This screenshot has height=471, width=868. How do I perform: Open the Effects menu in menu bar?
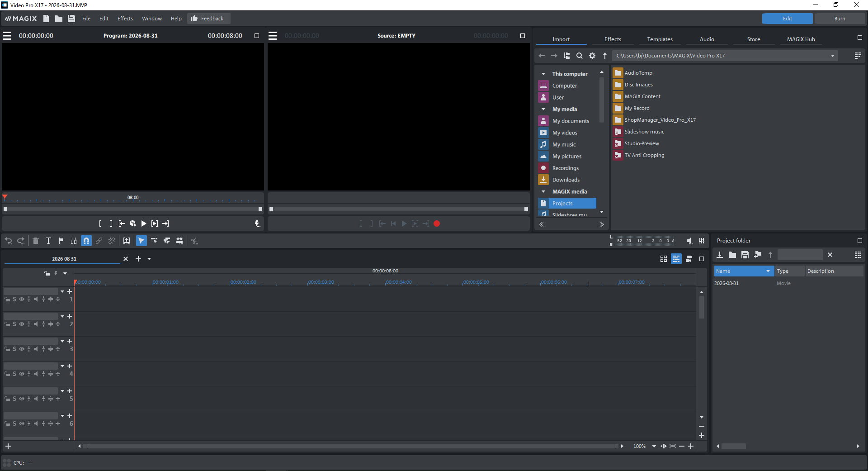coord(125,19)
